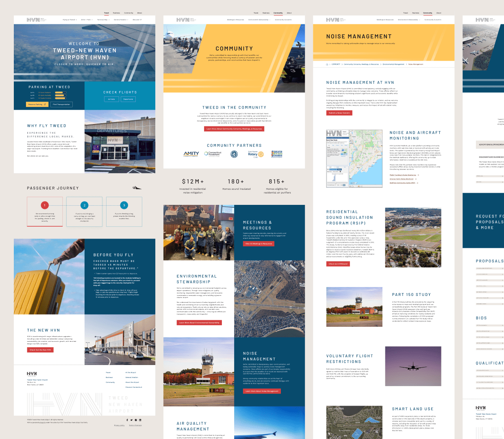Open the Privacy policy footer link
The width and height of the screenshot is (504, 439).
point(119,425)
